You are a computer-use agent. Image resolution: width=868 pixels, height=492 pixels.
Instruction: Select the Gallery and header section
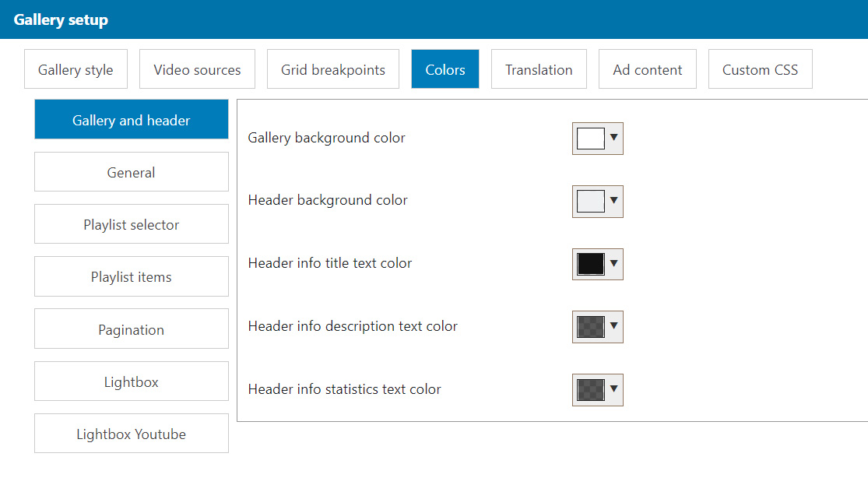pos(132,120)
